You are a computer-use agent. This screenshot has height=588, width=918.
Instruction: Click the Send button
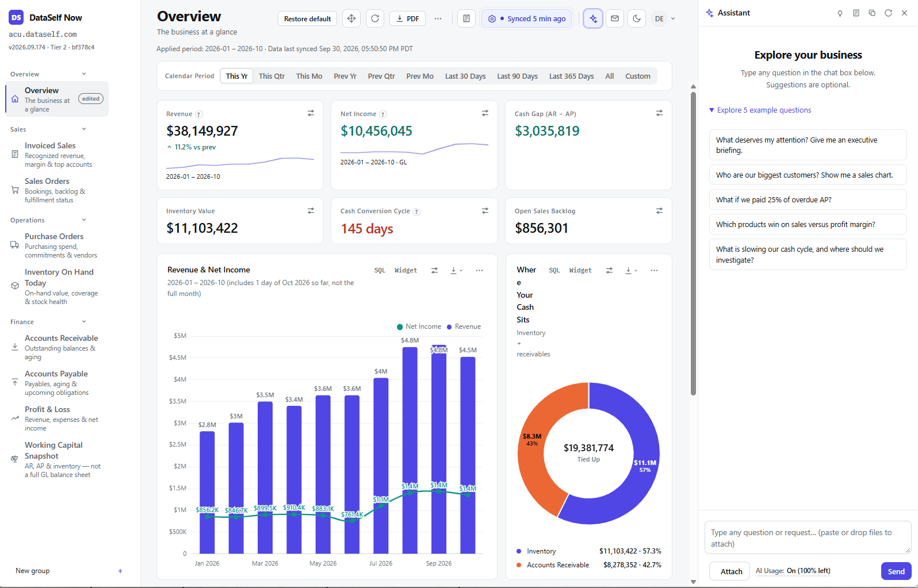pos(896,571)
